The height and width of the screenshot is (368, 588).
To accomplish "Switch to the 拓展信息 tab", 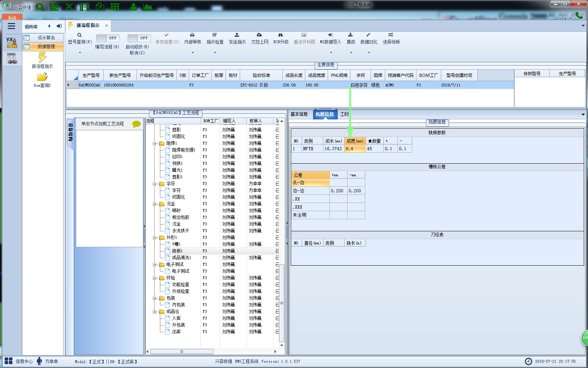I will point(324,114).
